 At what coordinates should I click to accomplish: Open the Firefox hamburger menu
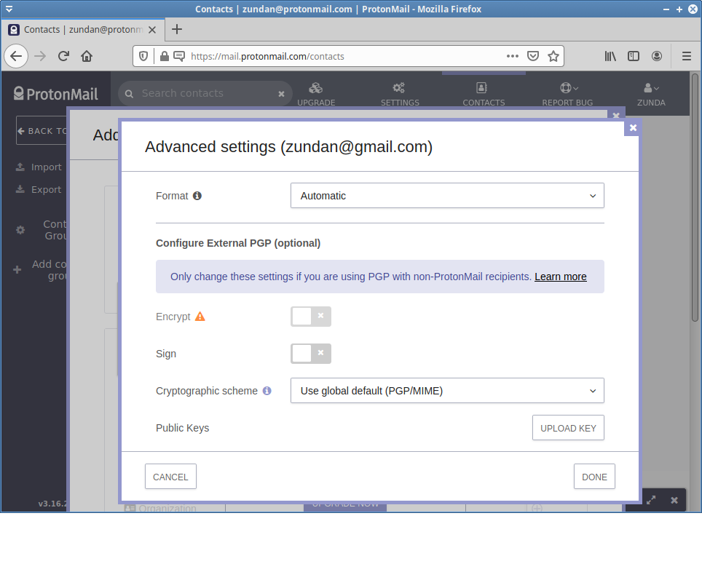tap(686, 56)
